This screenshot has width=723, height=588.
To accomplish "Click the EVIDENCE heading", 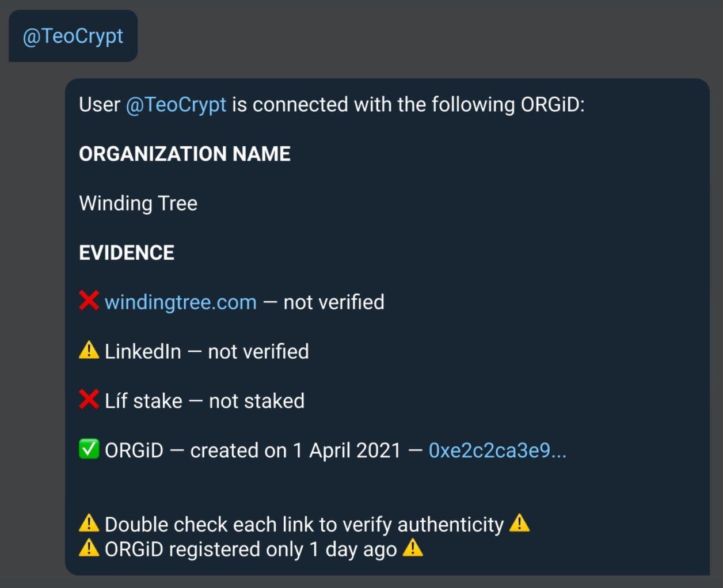I will [127, 253].
